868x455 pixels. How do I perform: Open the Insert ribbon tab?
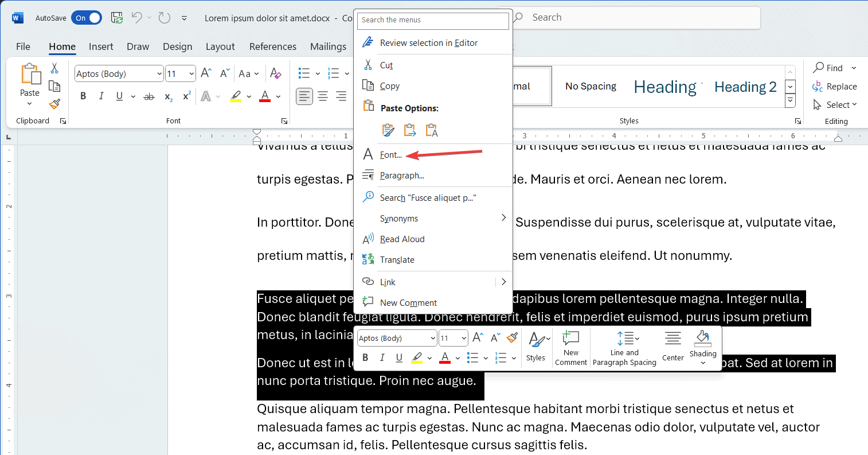[101, 46]
